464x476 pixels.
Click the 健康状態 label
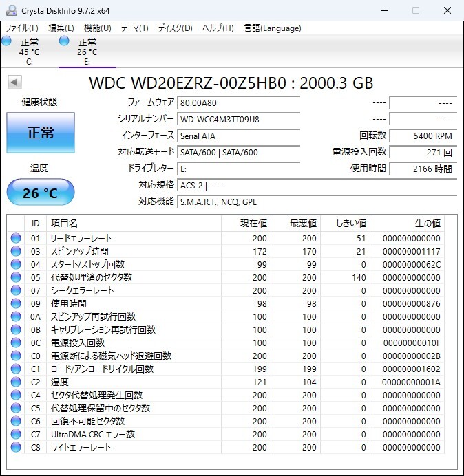tap(39, 102)
